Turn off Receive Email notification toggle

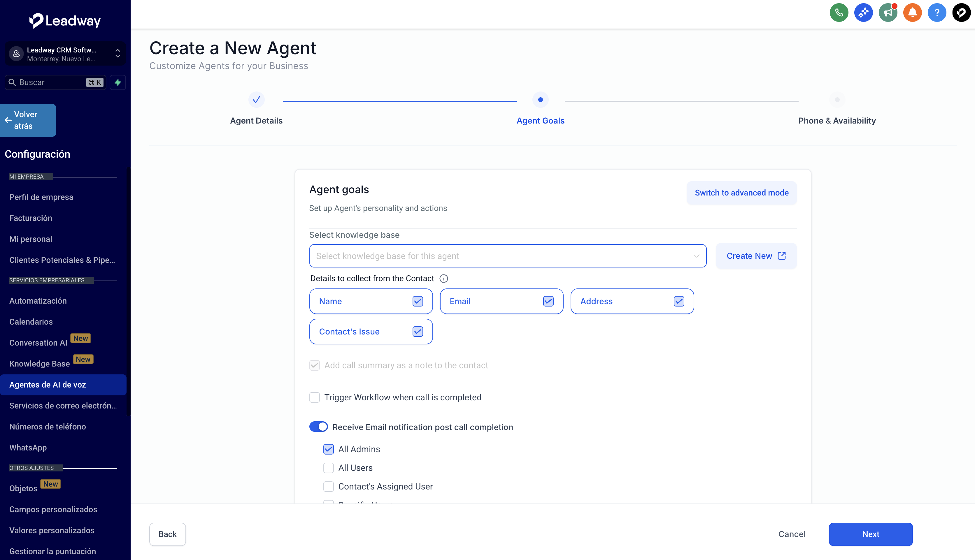319,427
